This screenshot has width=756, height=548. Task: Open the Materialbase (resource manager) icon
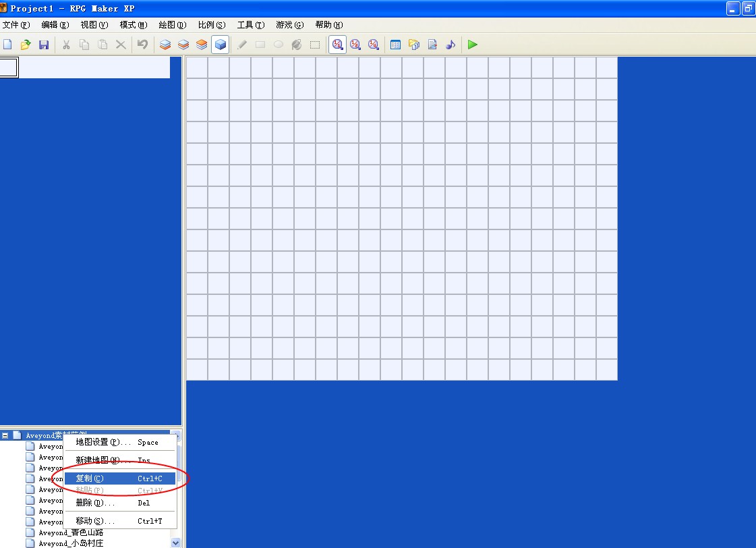(x=413, y=45)
